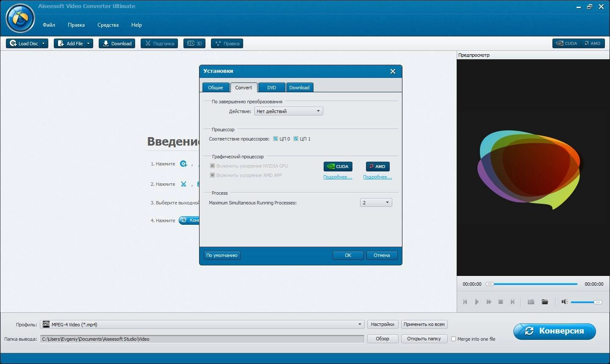This screenshot has height=364, width=610.
Task: Enable AMD APP acceleration checkbox
Action: (213, 175)
